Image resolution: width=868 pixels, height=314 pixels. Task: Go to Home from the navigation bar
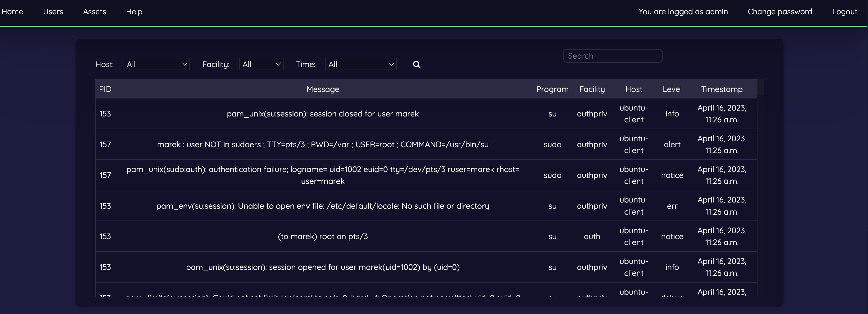click(x=12, y=11)
